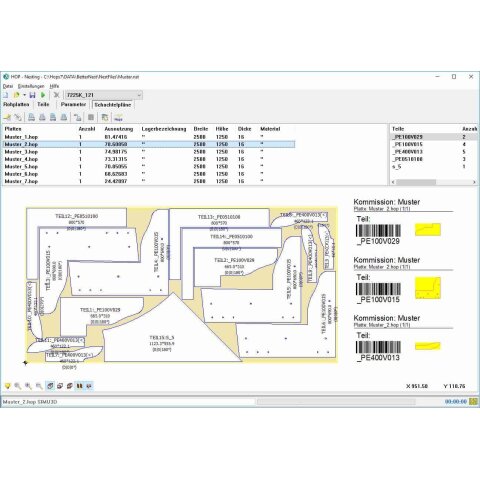Select the Muster_4.hop row
The height and width of the screenshot is (480, 480).
[x=149, y=159]
